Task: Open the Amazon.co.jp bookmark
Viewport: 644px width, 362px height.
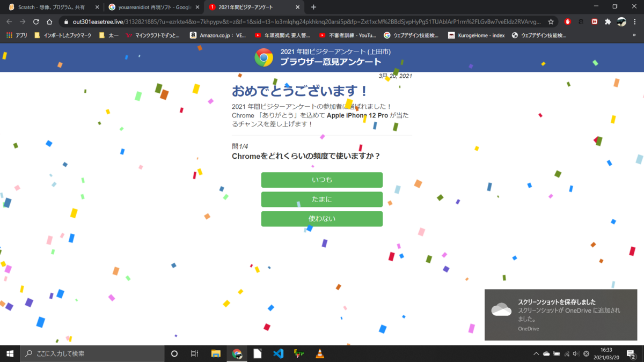Action: click(x=218, y=35)
